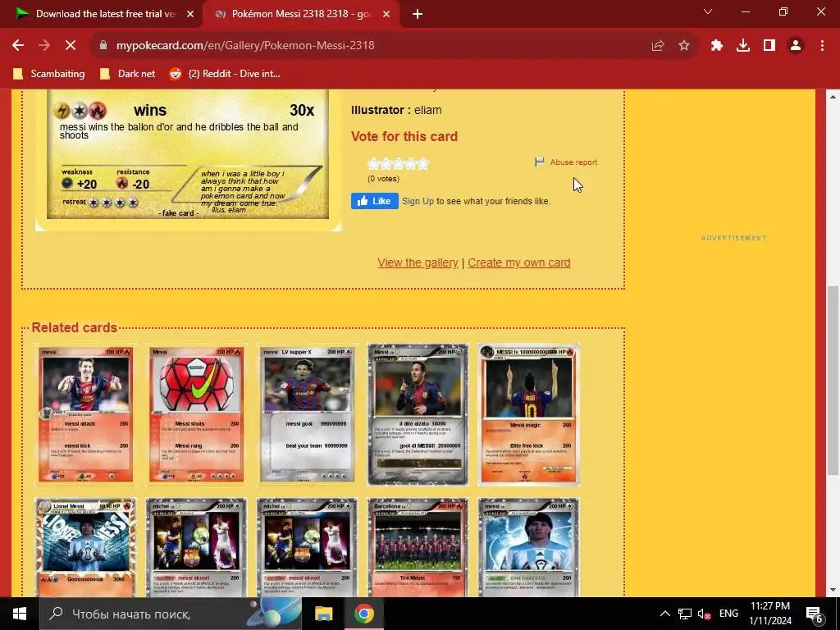Open Create my own card link
The height and width of the screenshot is (630, 840).
[x=519, y=263]
